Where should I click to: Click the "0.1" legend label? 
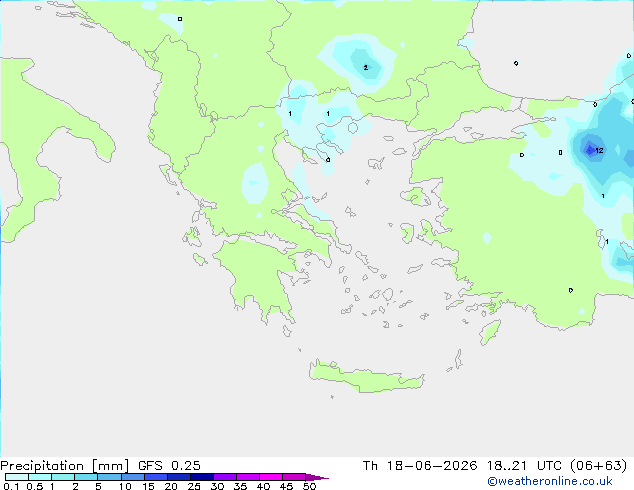point(11,486)
